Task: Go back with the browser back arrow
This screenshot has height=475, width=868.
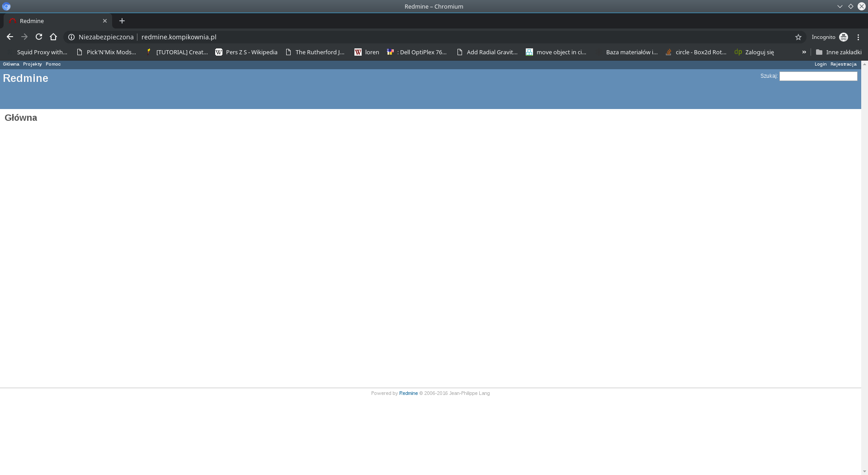Action: pos(10,37)
